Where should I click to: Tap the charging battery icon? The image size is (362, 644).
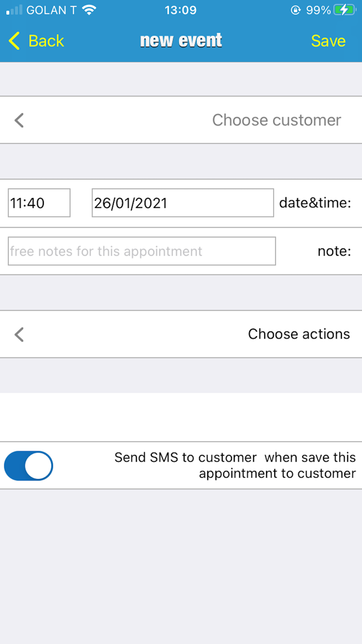[x=344, y=10]
